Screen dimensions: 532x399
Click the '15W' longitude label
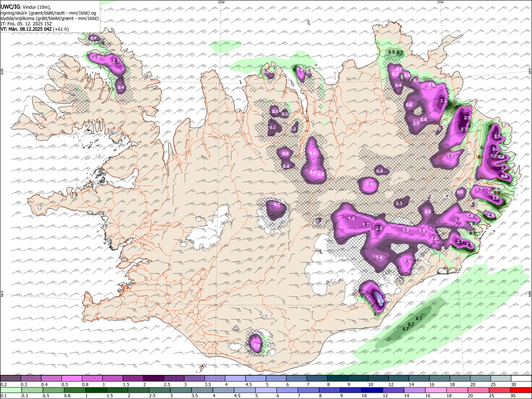click(440, 2)
